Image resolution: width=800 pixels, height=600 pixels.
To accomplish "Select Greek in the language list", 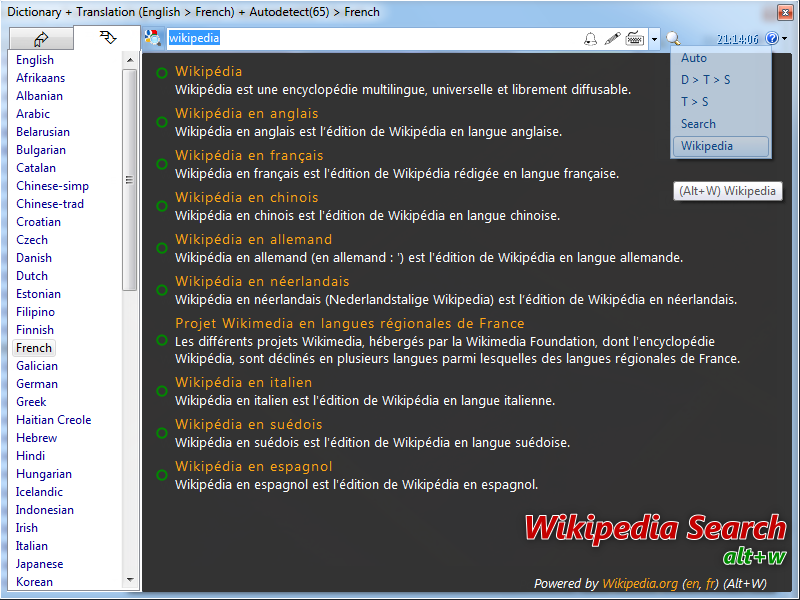I will [x=31, y=402].
